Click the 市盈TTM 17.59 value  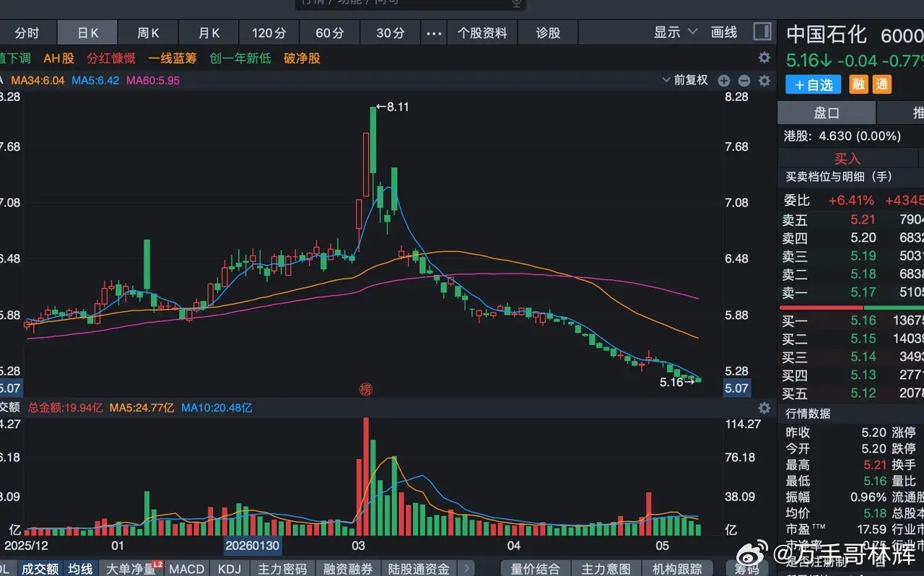871,529
